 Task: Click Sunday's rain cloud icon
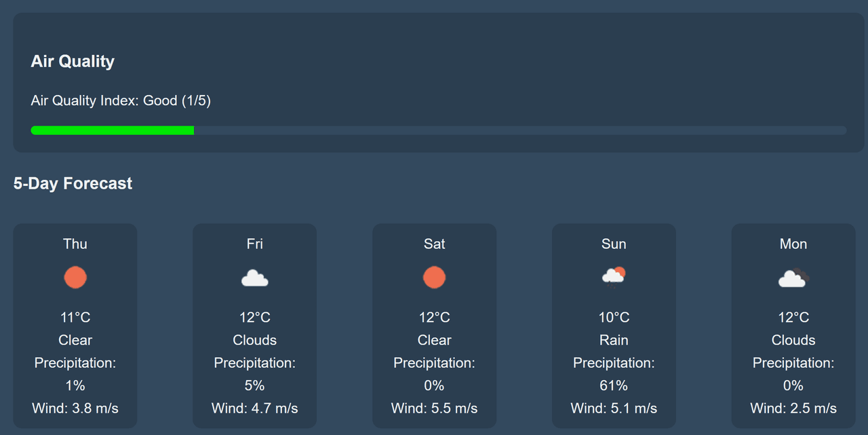(614, 277)
